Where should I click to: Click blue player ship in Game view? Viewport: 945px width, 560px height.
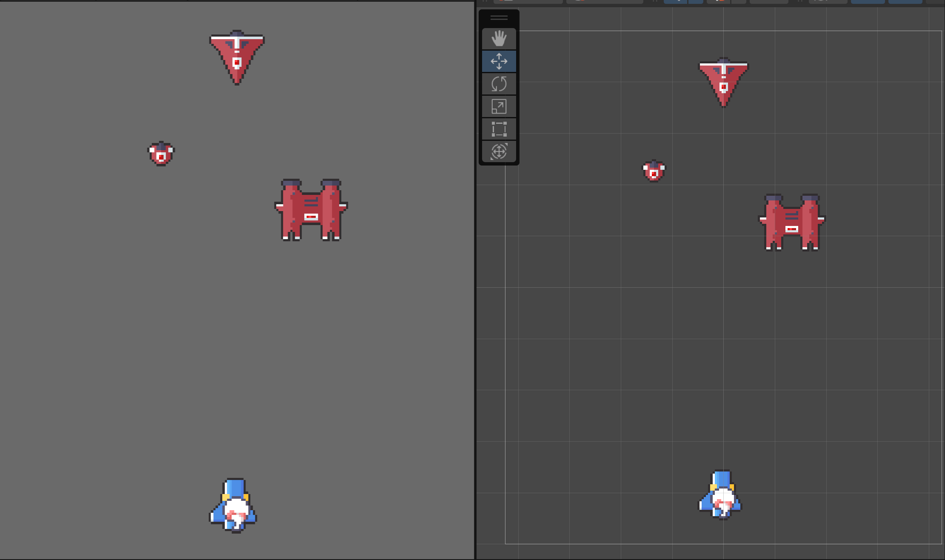pyautogui.click(x=234, y=506)
